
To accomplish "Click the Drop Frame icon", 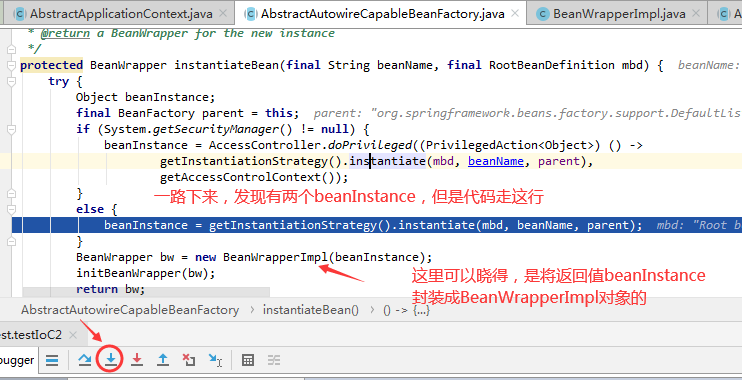I will pos(189,360).
